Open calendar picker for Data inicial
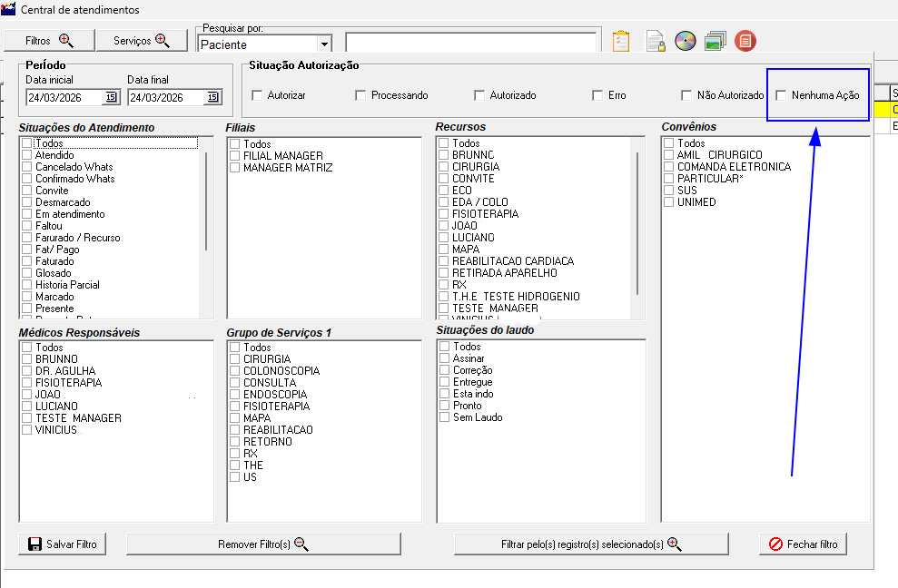Viewport: 898px width, 588px height. [111, 97]
